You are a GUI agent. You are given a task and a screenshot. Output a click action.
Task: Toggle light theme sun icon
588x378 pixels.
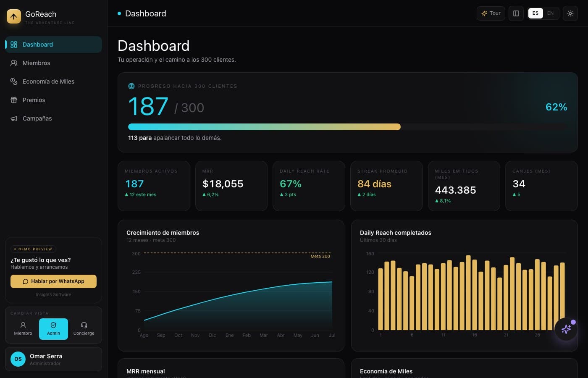coord(570,13)
